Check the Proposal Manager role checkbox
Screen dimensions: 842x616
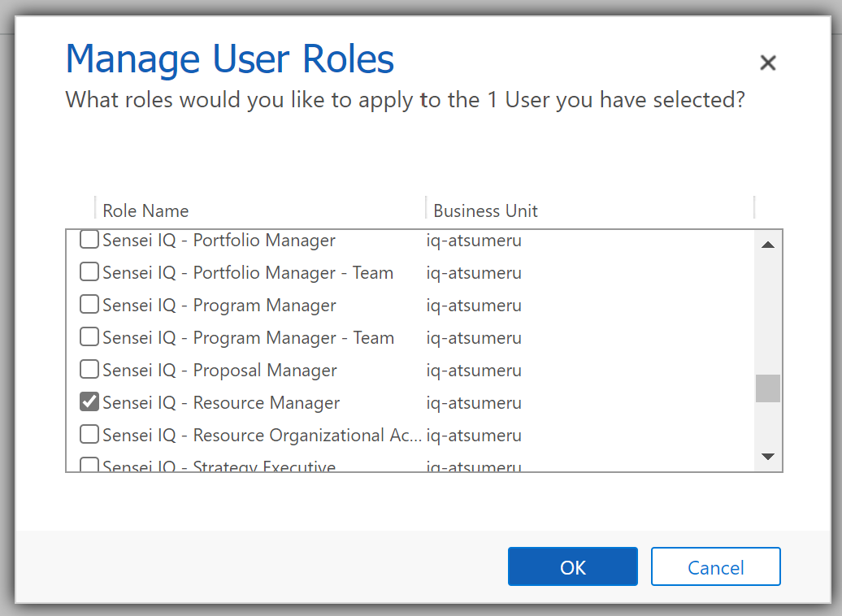pos(89,371)
